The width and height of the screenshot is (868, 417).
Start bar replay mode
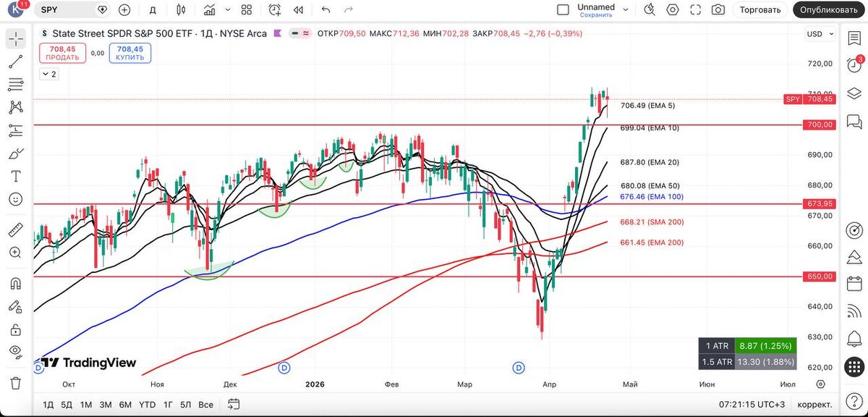[297, 9]
